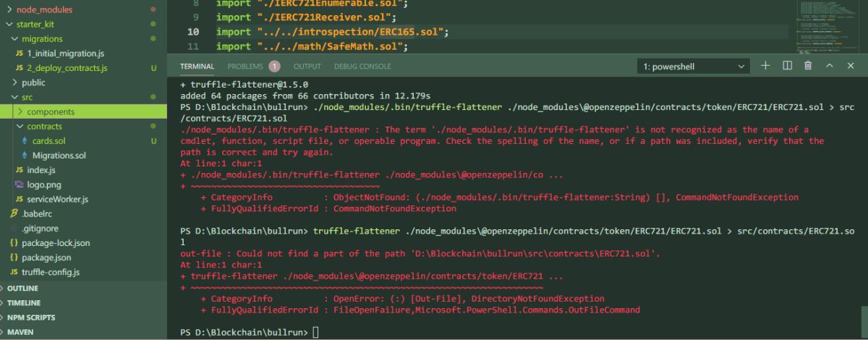The width and height of the screenshot is (868, 340).
Task: Switch to the PROBLEMS tab
Action: pyautogui.click(x=245, y=66)
